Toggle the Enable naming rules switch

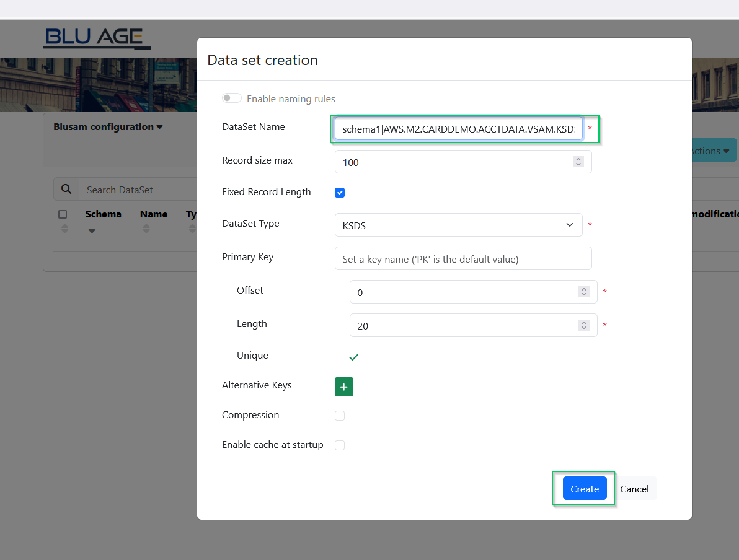pyautogui.click(x=231, y=98)
